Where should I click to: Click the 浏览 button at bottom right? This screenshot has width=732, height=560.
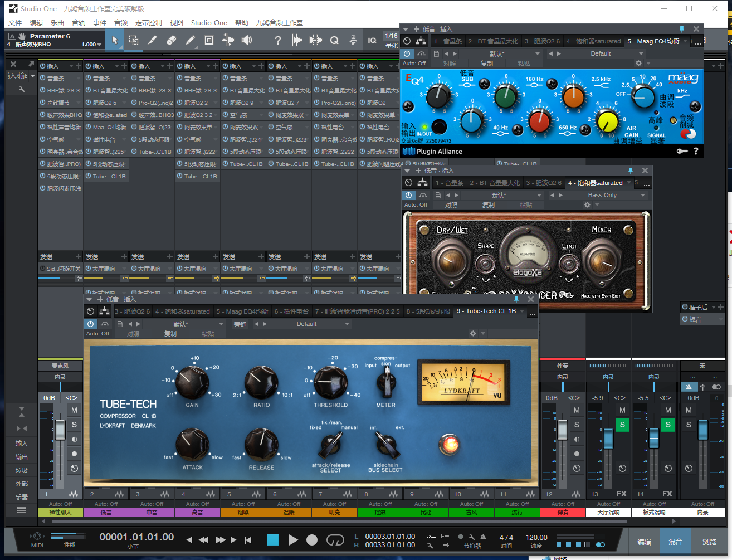point(709,542)
